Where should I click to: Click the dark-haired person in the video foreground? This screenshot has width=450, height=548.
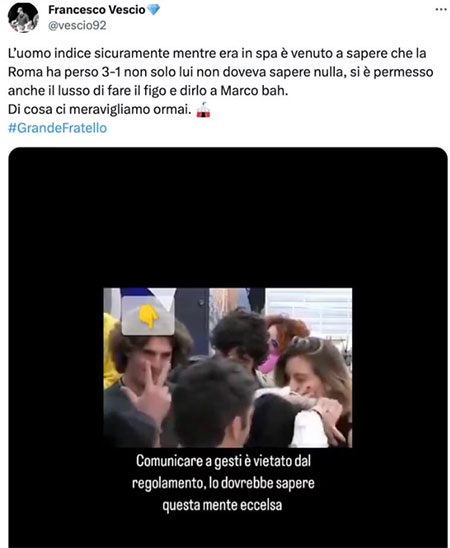213,404
